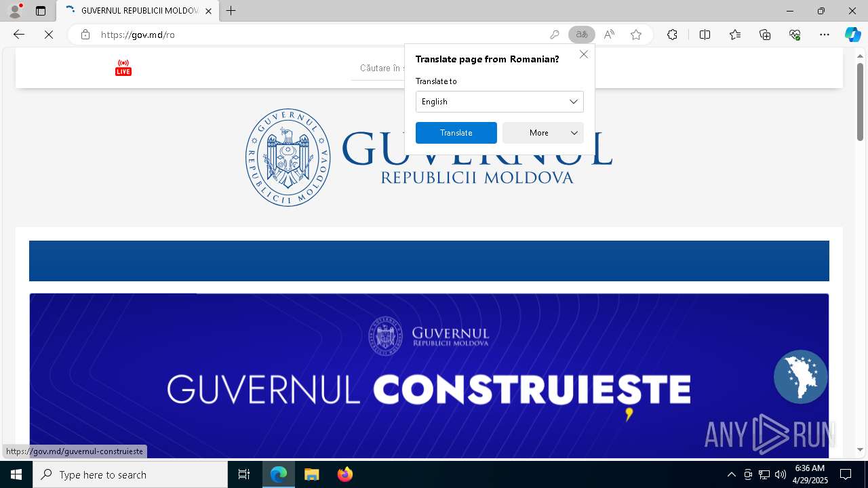Go back to the previous page
The image size is (868, 488).
[x=19, y=35]
